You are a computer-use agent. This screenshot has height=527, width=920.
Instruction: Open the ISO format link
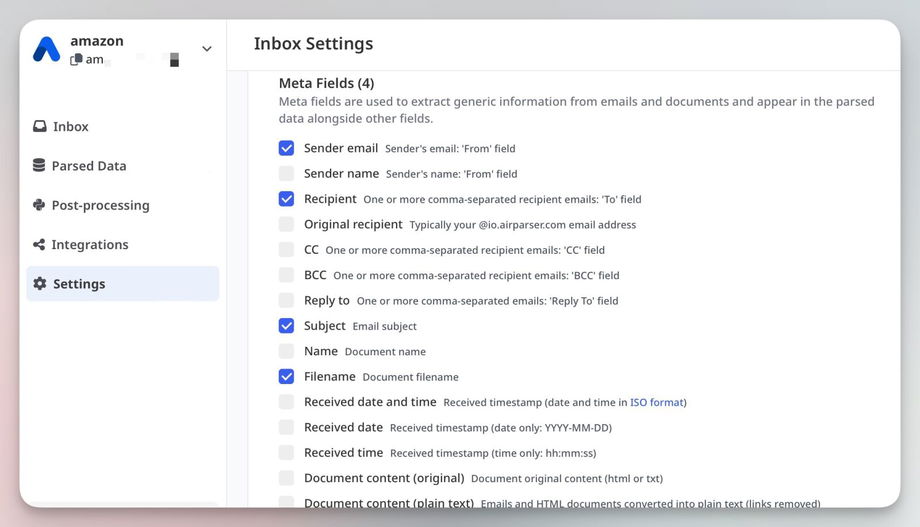point(656,403)
